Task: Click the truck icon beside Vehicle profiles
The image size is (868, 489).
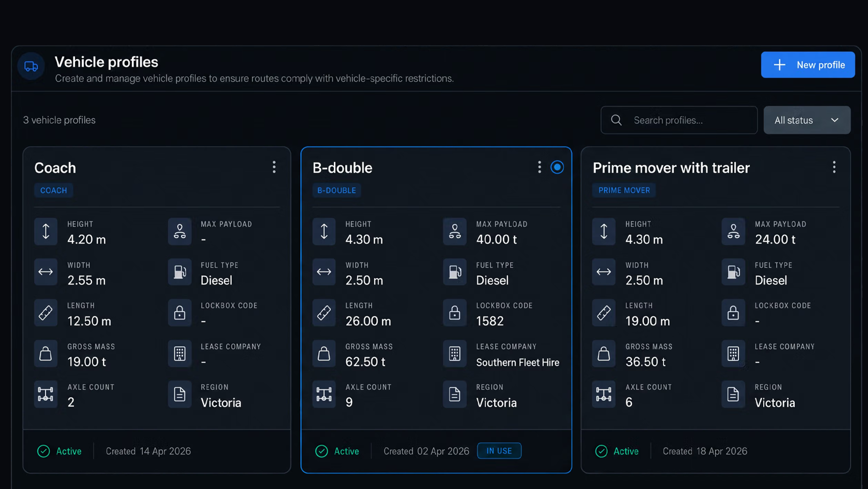Action: click(x=31, y=66)
